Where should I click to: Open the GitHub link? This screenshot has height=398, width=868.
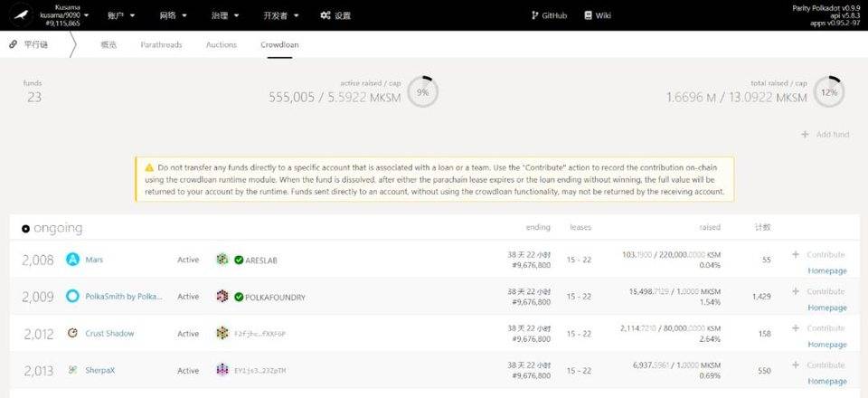pyautogui.click(x=549, y=15)
